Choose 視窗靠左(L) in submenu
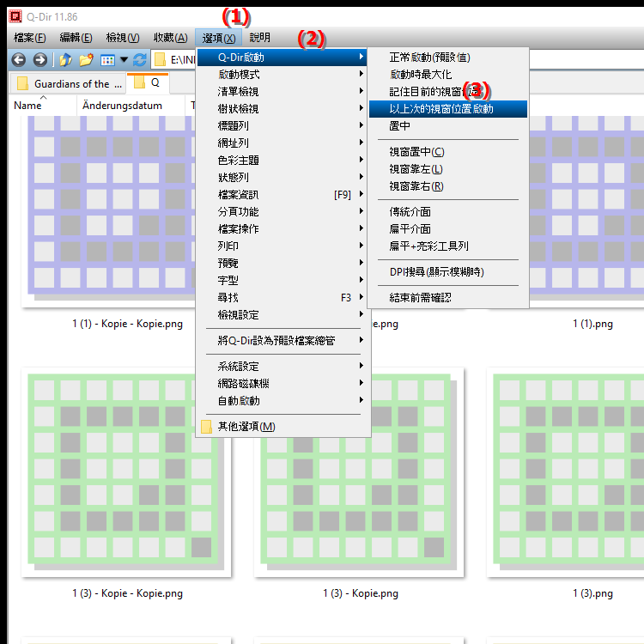Viewport: 644px width, 644px height. point(447,169)
